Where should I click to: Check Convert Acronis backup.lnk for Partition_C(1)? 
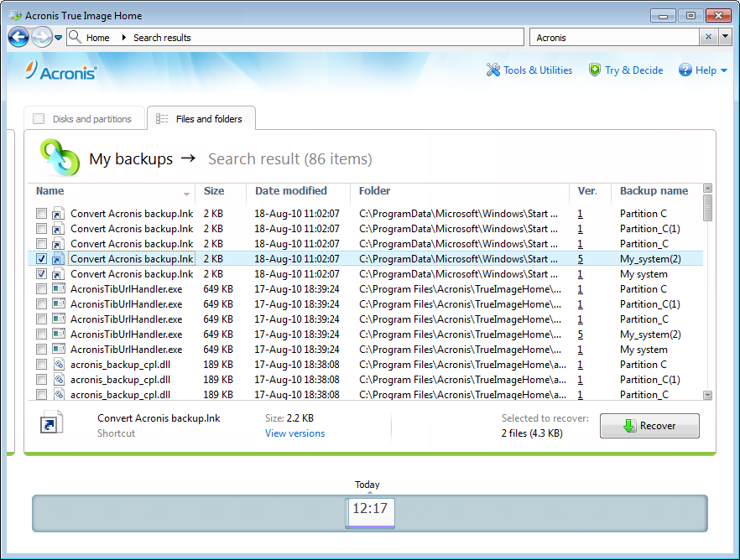click(x=42, y=229)
